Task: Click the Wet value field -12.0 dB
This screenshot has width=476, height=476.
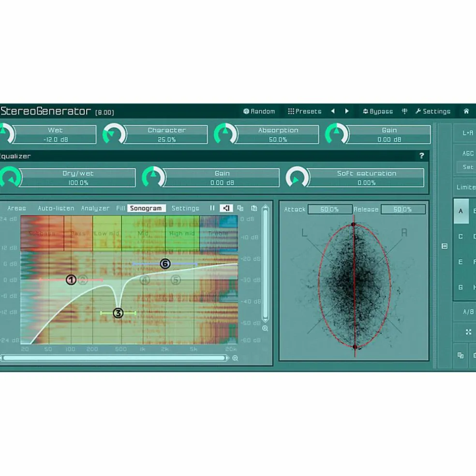Action: click(56, 140)
